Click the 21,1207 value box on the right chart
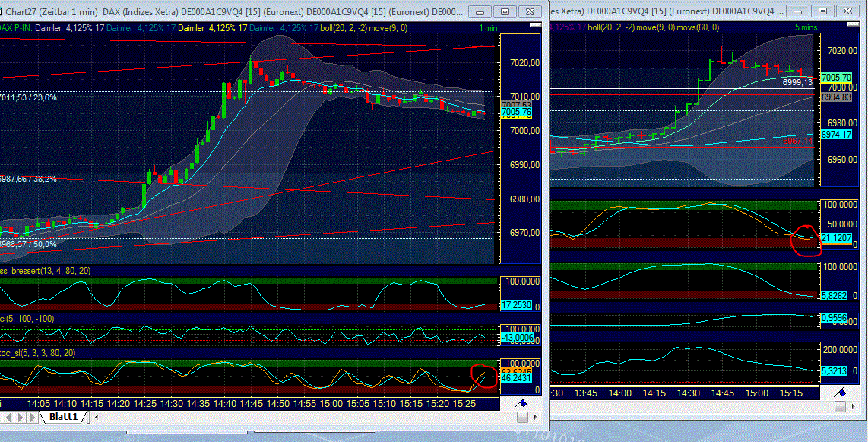The height and width of the screenshot is (442, 868). tap(836, 238)
